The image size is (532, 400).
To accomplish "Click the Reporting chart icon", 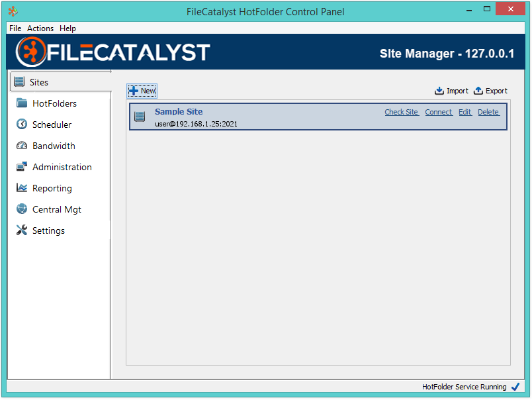I will (x=22, y=188).
